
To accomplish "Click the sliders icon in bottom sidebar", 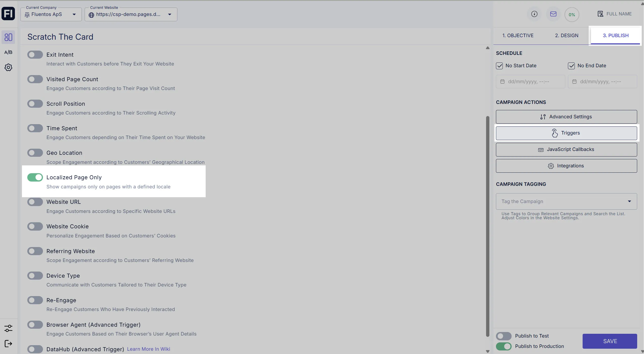I will [8, 328].
